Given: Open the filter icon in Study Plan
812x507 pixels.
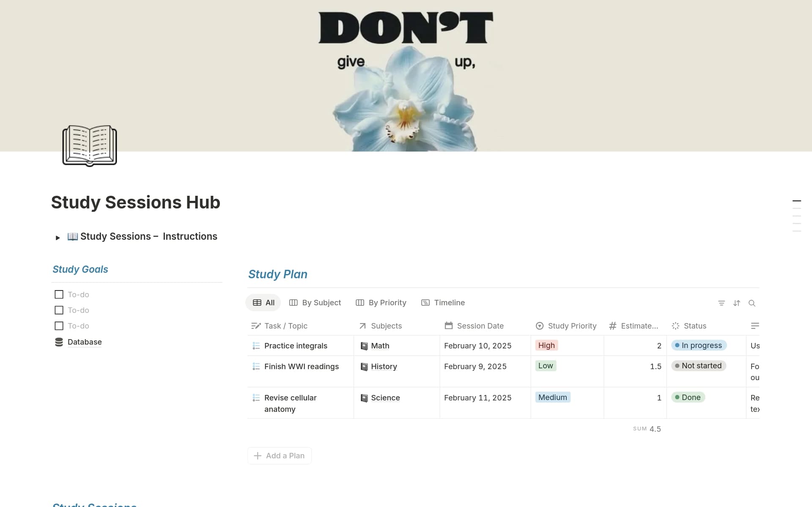Looking at the screenshot, I should (x=721, y=303).
